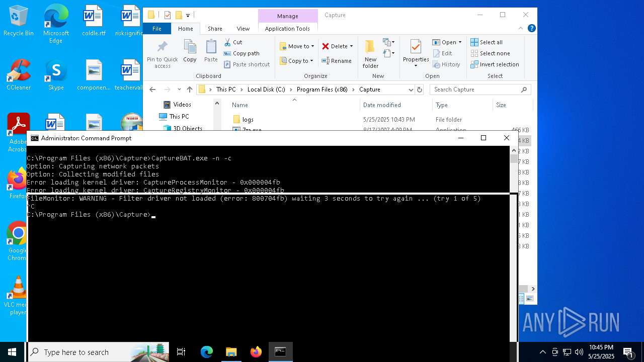Sort by Type column header
This screenshot has height=362, width=644.
(x=462, y=105)
